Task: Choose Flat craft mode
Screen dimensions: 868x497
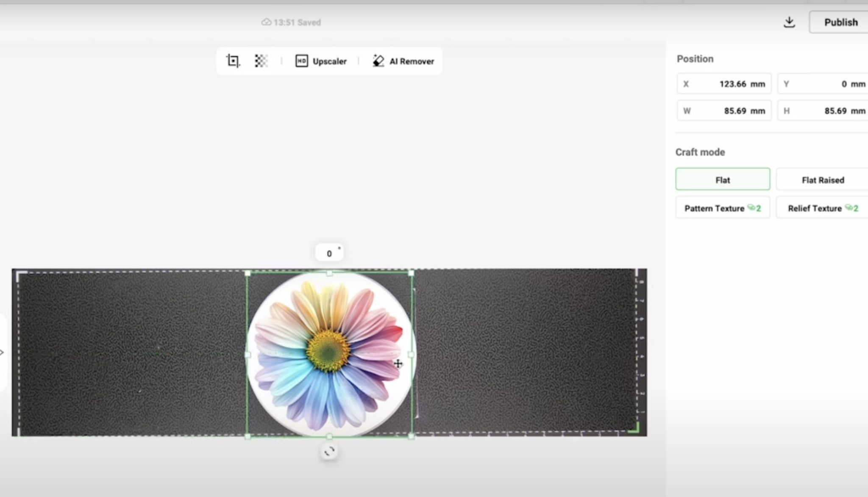Action: [x=722, y=180]
